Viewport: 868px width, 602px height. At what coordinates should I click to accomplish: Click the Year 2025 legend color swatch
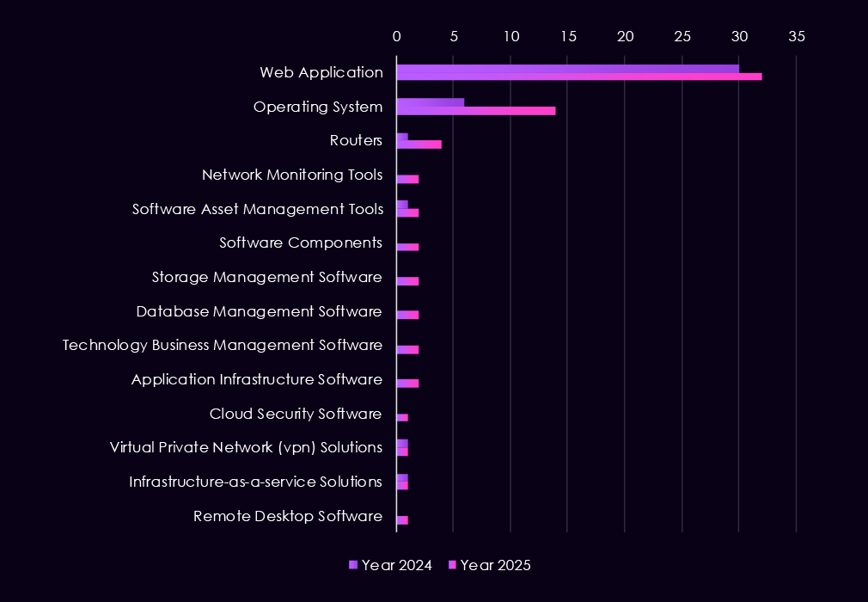pos(451,565)
